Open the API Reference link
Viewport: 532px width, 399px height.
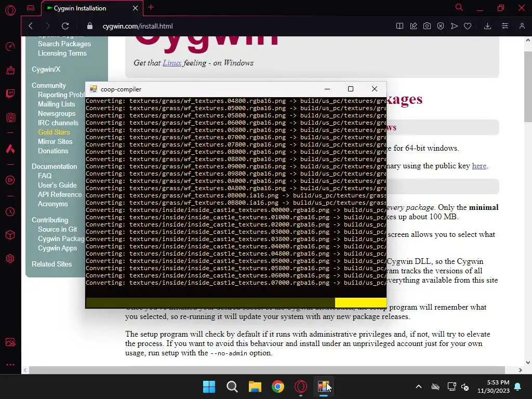pyautogui.click(x=60, y=194)
